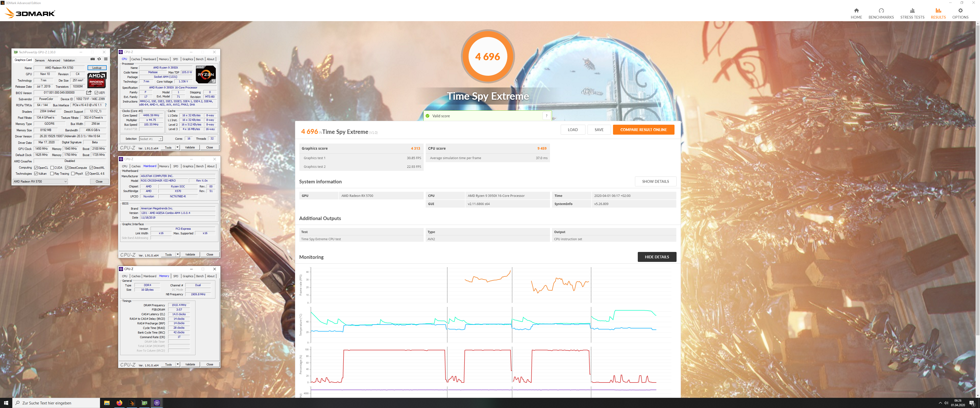Open the Socket #1 selection dropdown
The width and height of the screenshot is (980, 408).
pos(151,139)
